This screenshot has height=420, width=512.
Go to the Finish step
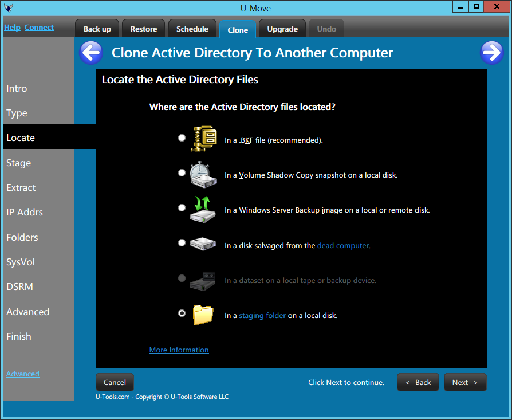click(x=18, y=336)
